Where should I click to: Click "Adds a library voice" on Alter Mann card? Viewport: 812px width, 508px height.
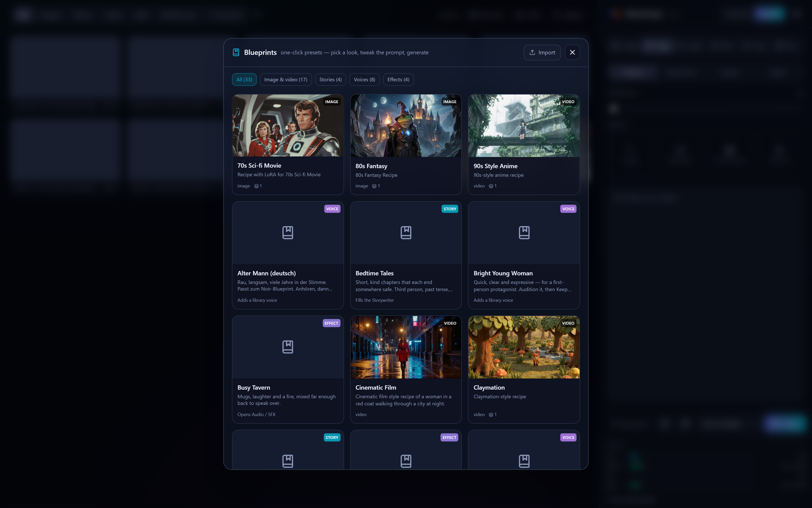(x=257, y=300)
